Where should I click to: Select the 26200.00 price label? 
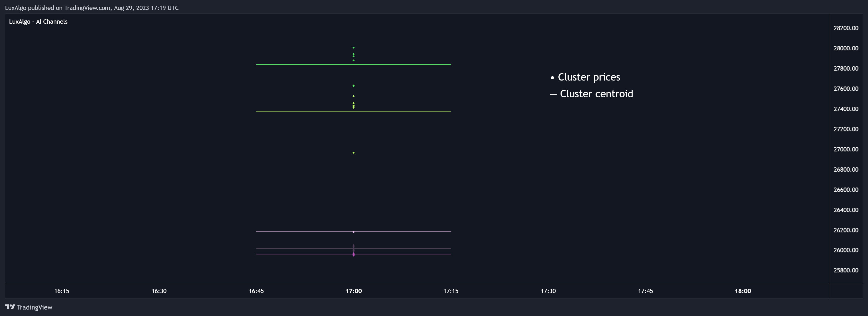tap(846, 230)
